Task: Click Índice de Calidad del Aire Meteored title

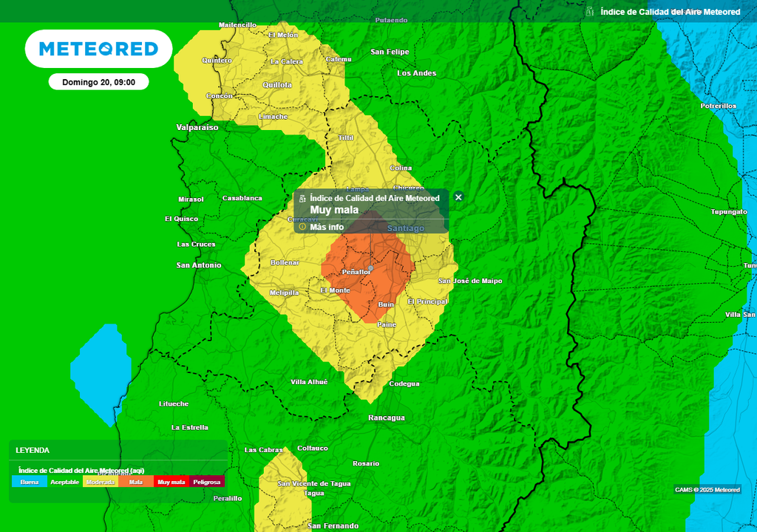Action: tap(670, 12)
